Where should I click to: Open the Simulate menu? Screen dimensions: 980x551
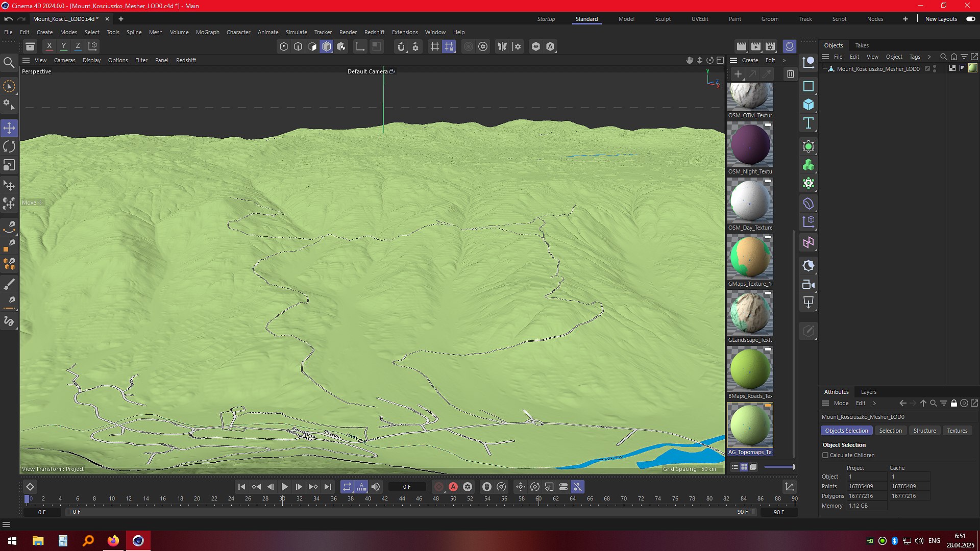[297, 32]
